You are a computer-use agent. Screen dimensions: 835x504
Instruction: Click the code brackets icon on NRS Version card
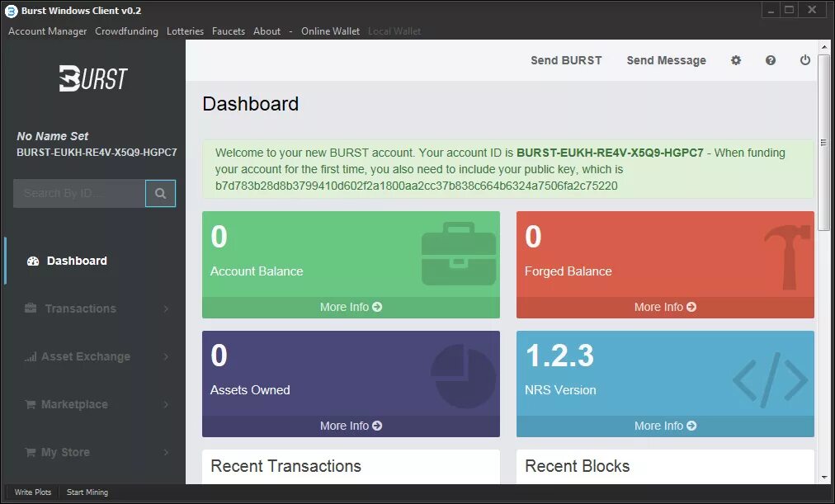770,380
